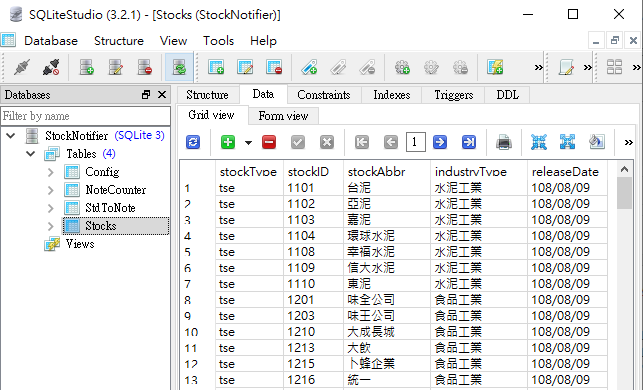Expand the Stocks table node

pos(50,226)
